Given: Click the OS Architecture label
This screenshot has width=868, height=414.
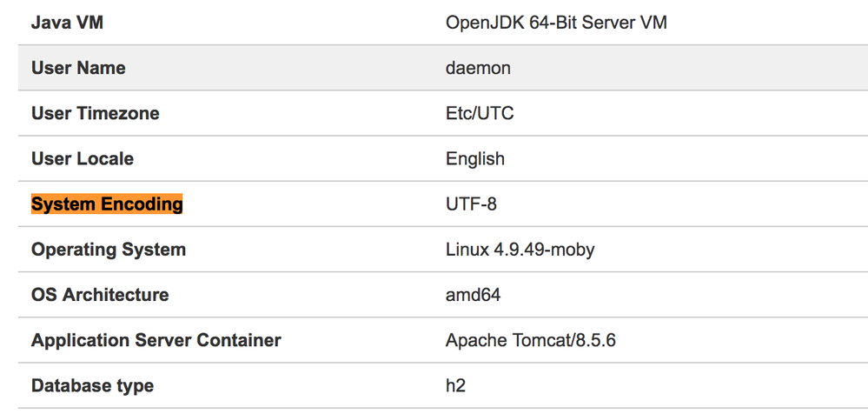Looking at the screenshot, I should click(x=100, y=294).
